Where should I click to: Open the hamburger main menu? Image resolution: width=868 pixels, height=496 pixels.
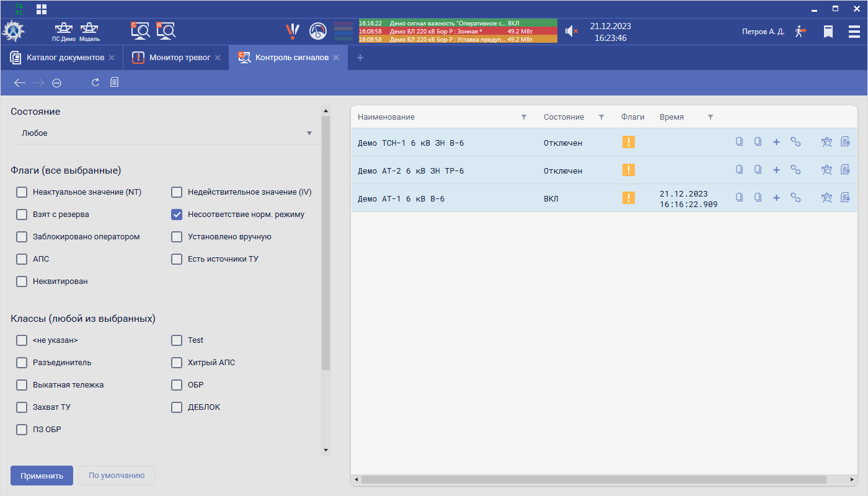pyautogui.click(x=854, y=31)
